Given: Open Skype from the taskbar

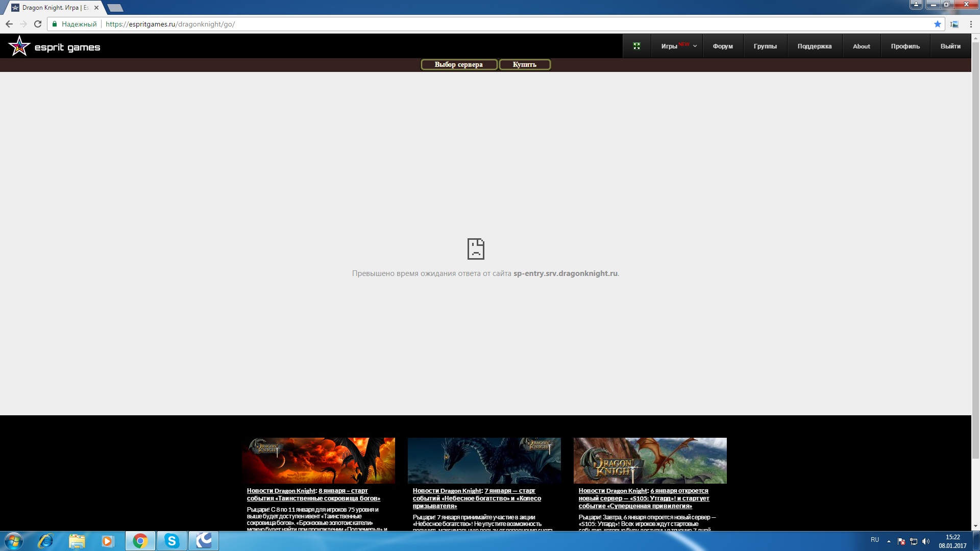Looking at the screenshot, I should (171, 541).
